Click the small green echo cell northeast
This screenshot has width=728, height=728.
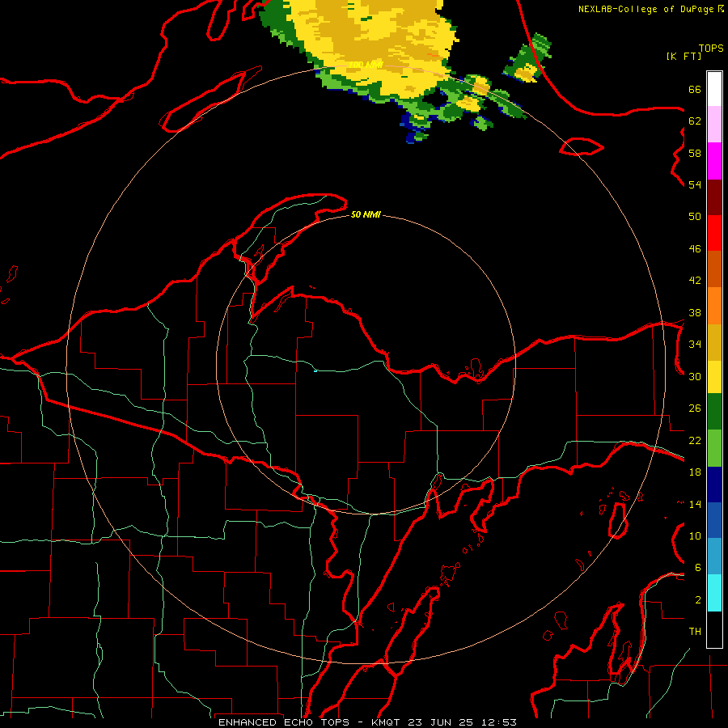click(528, 58)
